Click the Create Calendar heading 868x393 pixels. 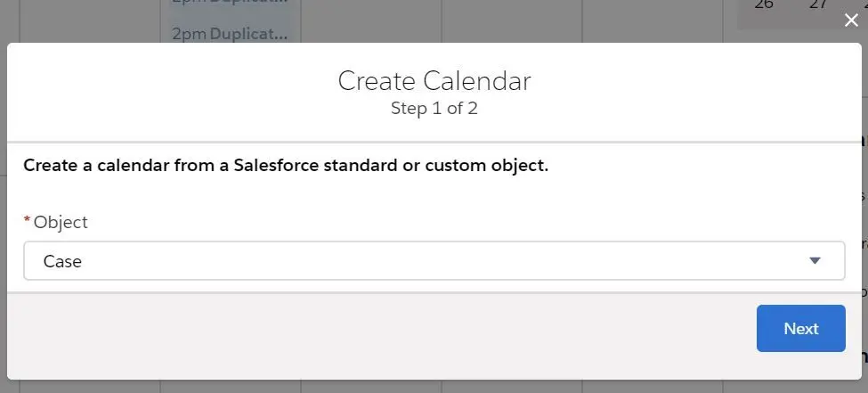(x=434, y=81)
